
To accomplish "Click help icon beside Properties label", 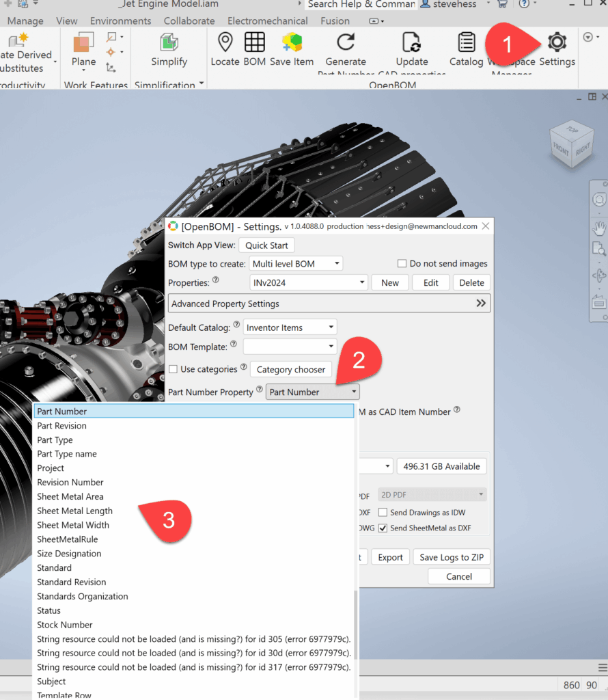I will tap(215, 280).
